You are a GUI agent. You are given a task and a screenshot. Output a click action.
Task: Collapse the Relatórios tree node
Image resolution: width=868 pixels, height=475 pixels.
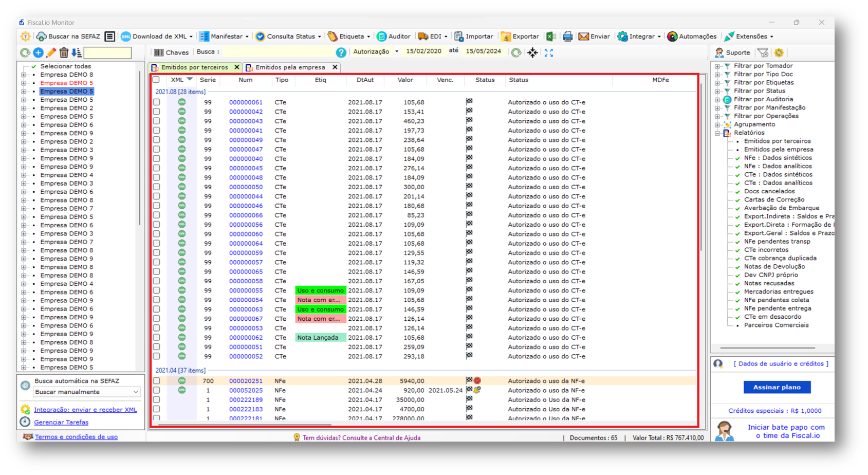point(717,133)
